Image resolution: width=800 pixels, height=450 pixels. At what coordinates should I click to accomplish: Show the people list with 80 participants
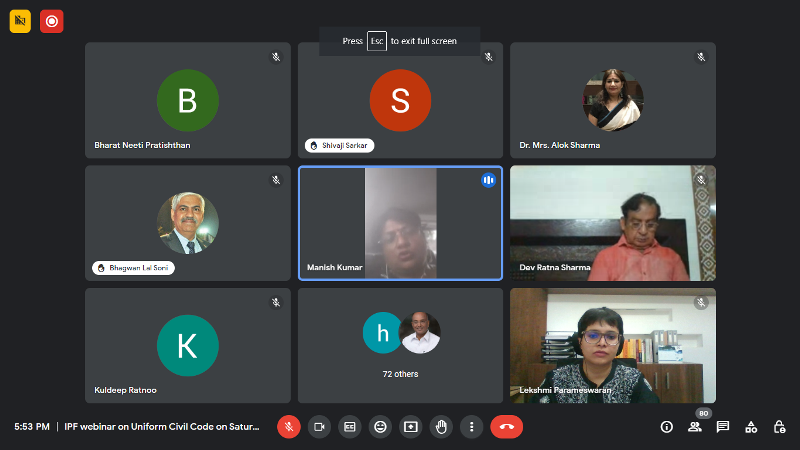(695, 426)
